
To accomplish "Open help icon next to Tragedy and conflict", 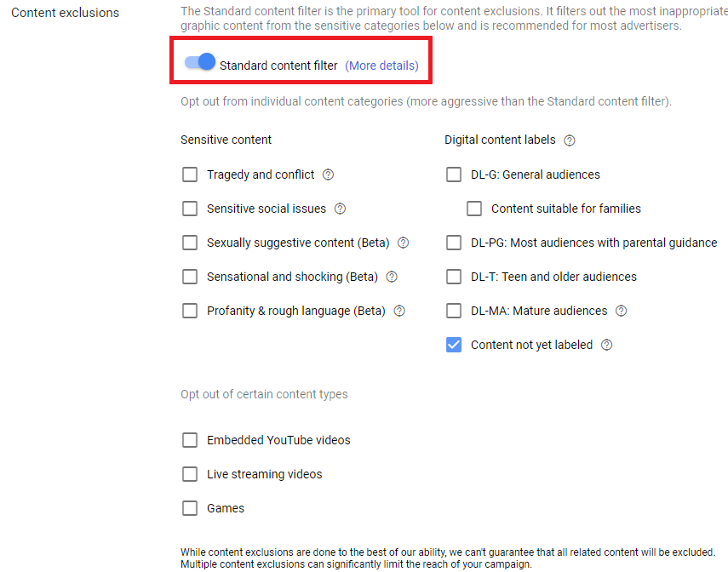I will [x=329, y=174].
